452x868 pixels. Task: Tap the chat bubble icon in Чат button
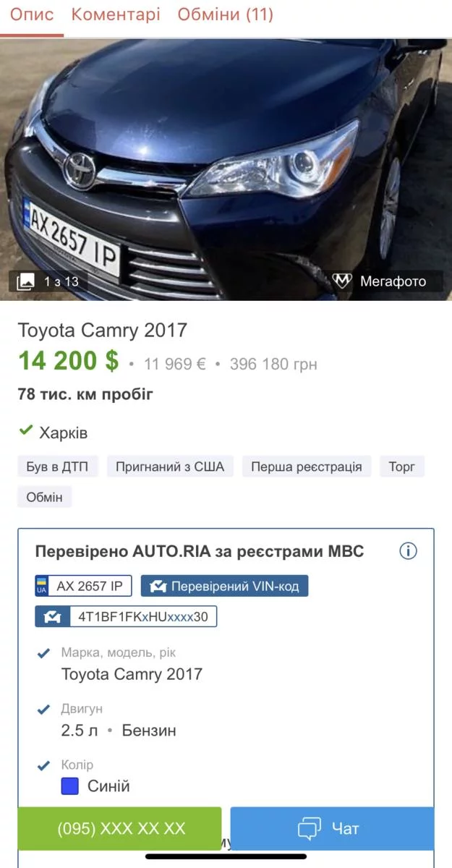(309, 829)
